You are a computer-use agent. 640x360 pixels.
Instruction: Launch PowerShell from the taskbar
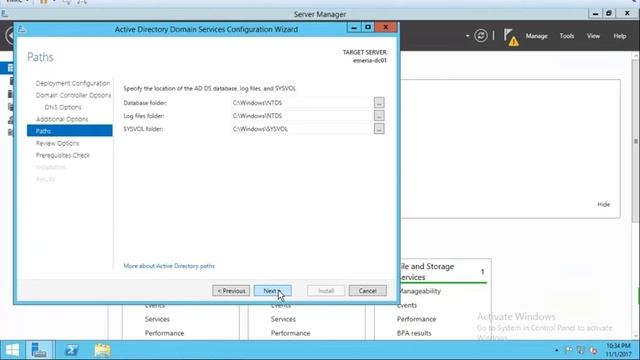pos(71,350)
